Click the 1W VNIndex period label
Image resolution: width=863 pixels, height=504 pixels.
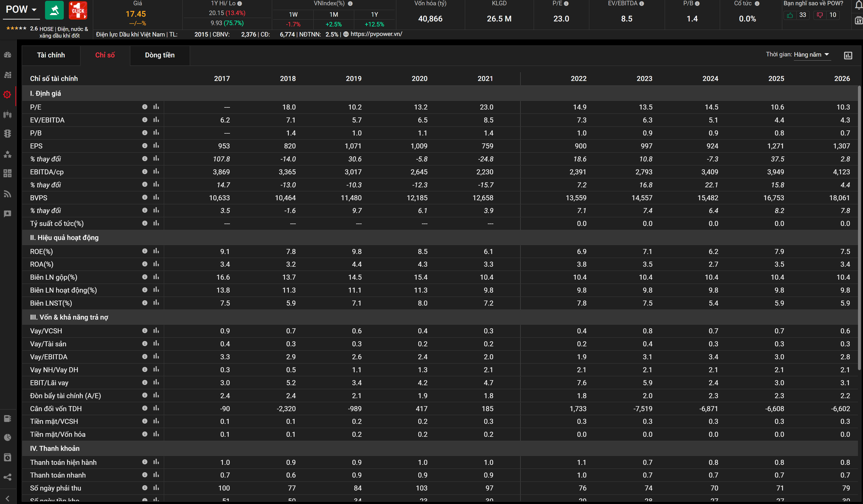293,15
